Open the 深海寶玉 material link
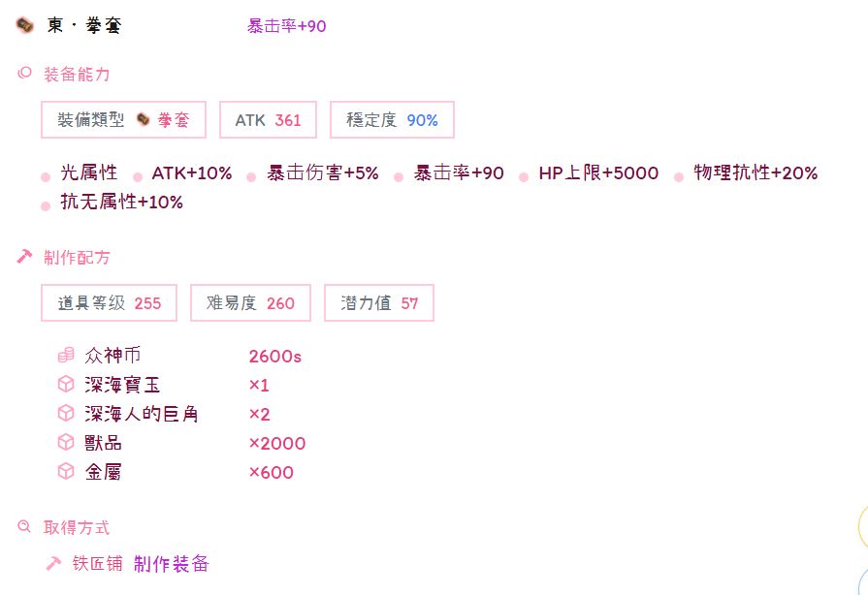The width and height of the screenshot is (868, 595). coord(122,385)
